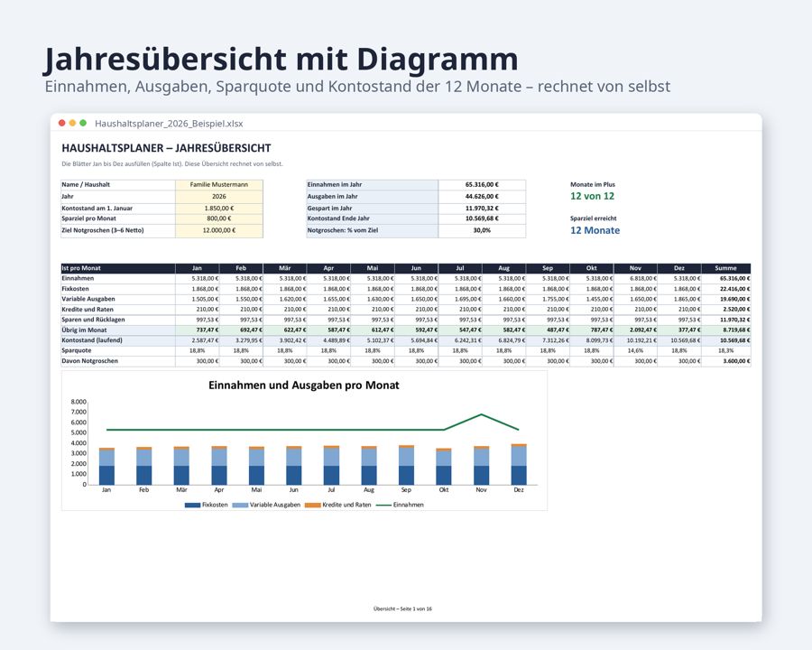Click the 'Okt' column header in the table
812x650 pixels.
[x=591, y=268]
